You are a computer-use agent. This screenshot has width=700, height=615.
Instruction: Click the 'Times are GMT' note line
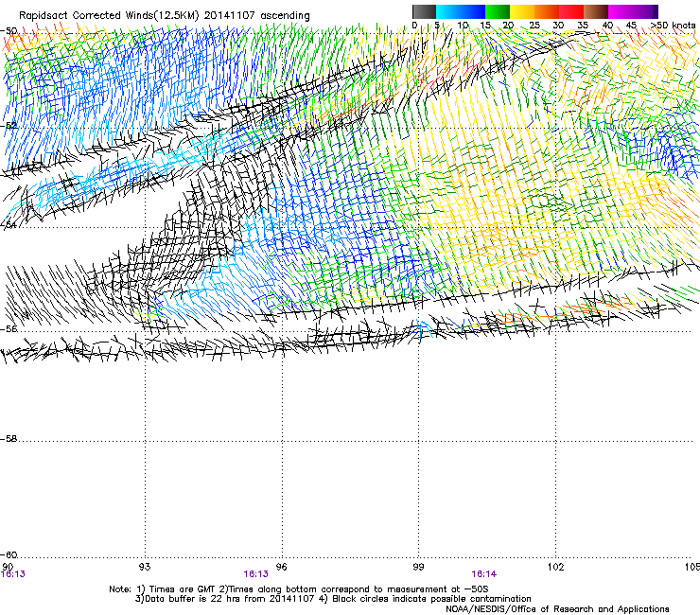point(299,589)
